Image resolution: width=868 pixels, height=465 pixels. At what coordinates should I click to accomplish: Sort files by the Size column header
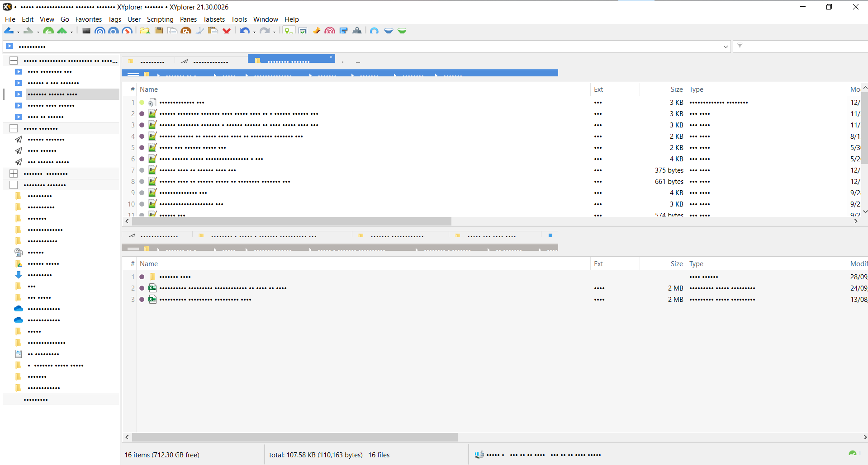(676, 89)
